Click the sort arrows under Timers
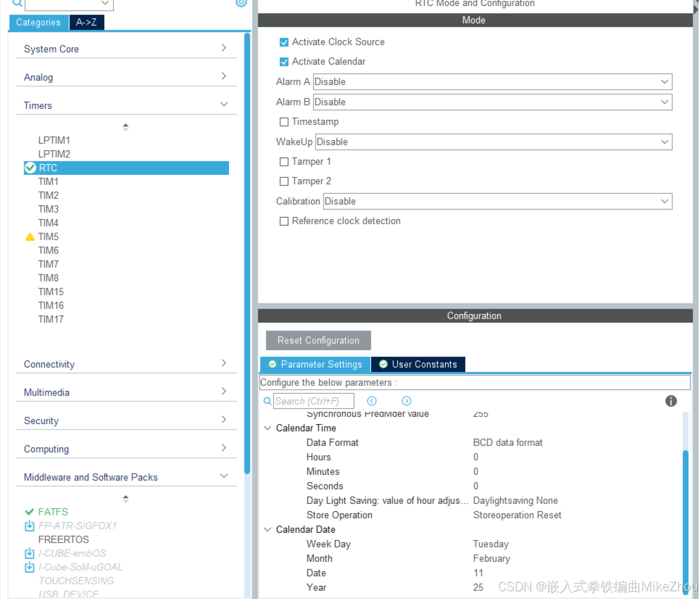This screenshot has height=599, width=700. point(126,127)
